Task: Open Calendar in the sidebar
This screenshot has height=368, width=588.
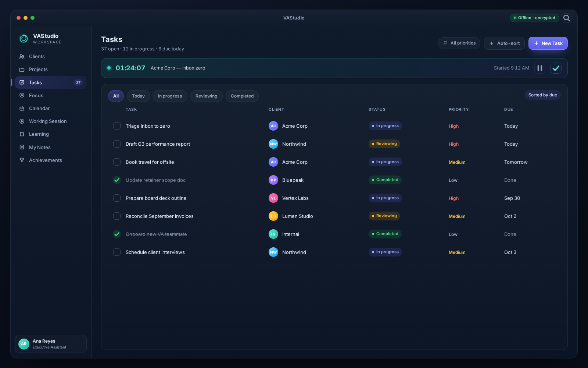Action: click(x=51, y=109)
